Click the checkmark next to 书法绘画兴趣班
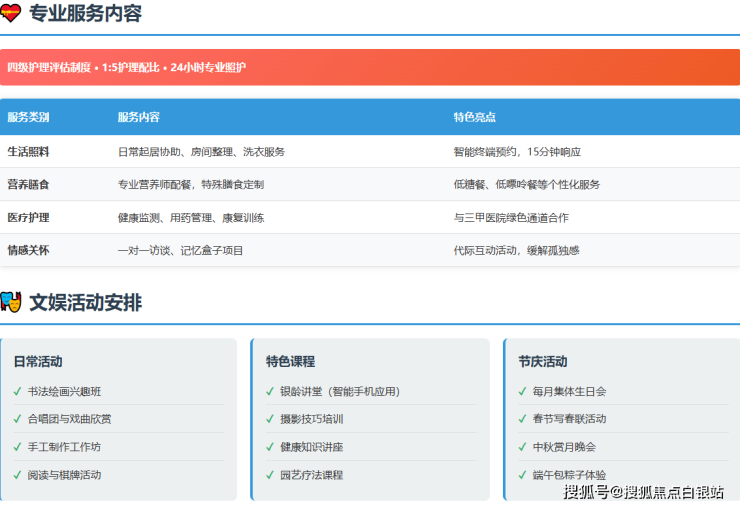Image resolution: width=740 pixels, height=508 pixels. [x=17, y=391]
